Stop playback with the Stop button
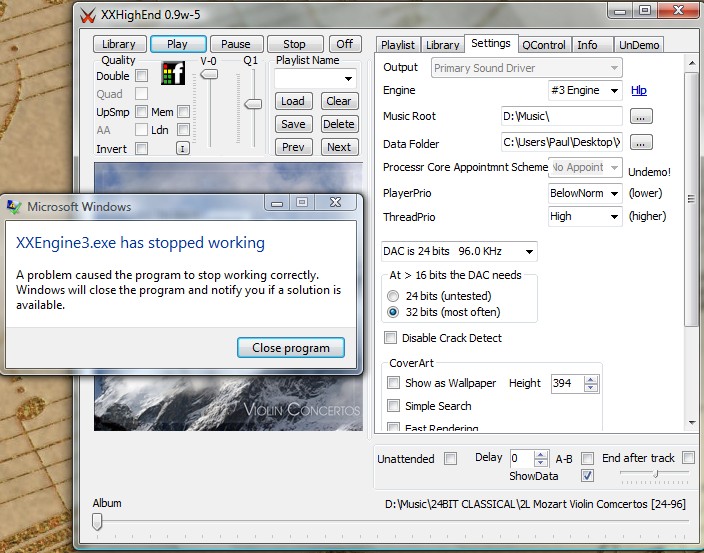The width and height of the screenshot is (704, 553). pos(295,44)
